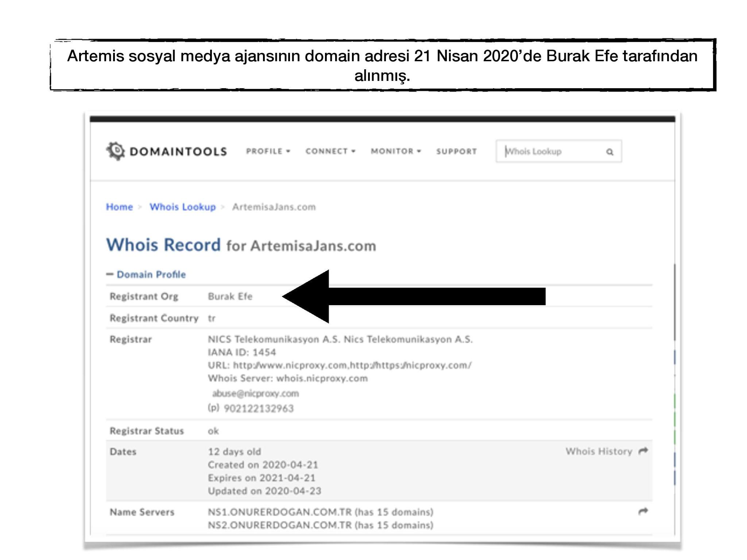Screen dimensions: 747x560
Task: Click the Whois History share arrow icon
Action: click(x=643, y=451)
